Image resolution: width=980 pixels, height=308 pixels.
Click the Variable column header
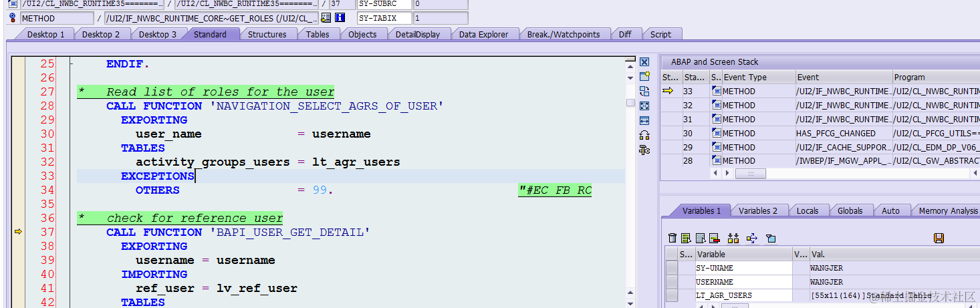point(743,254)
